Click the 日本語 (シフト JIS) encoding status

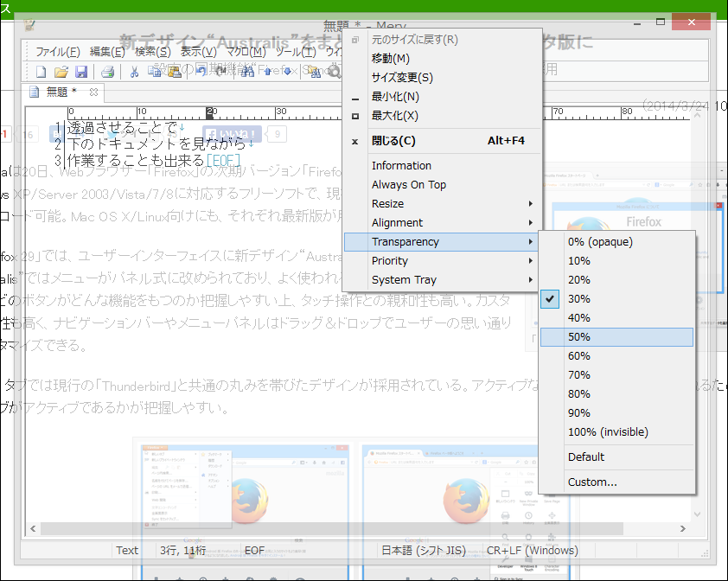424,551
